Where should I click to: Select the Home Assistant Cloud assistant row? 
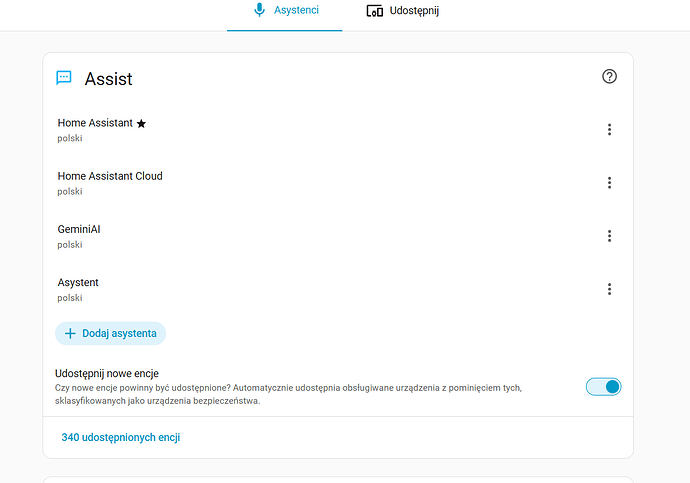pos(338,183)
